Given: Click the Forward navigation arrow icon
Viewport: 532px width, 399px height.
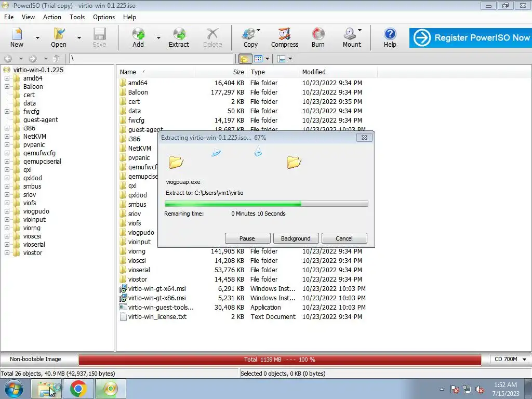Looking at the screenshot, I should pos(33,59).
